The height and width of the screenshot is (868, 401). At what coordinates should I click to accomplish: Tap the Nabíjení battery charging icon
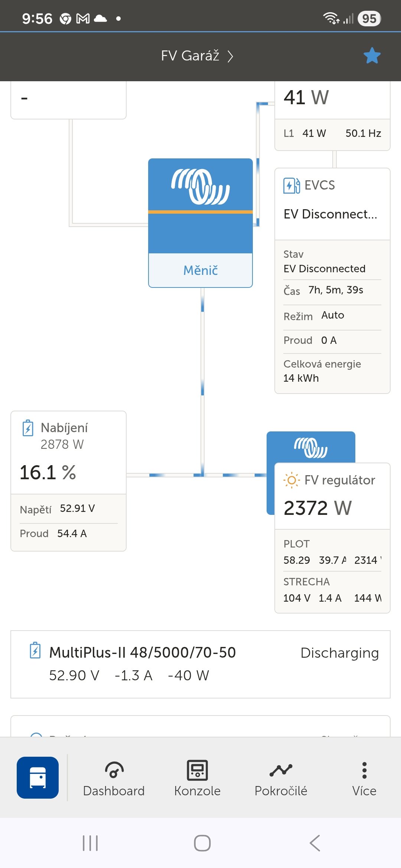click(x=28, y=428)
